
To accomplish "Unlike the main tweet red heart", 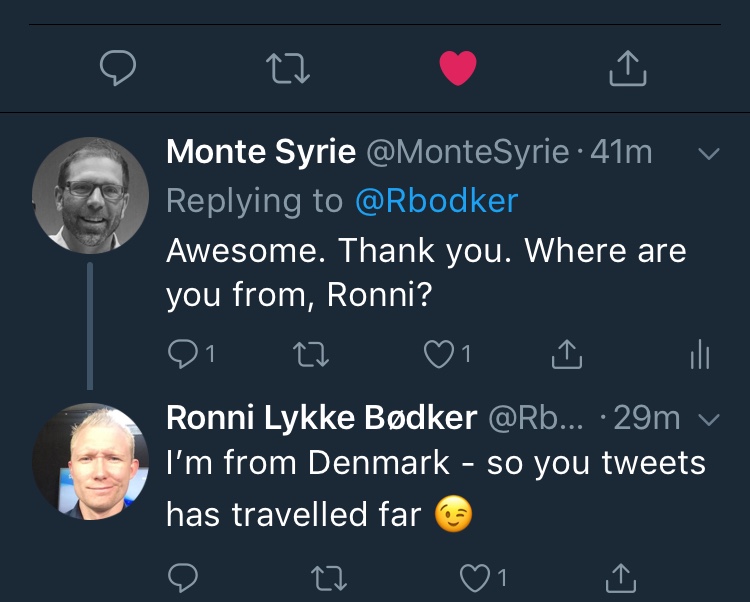I will click(458, 68).
